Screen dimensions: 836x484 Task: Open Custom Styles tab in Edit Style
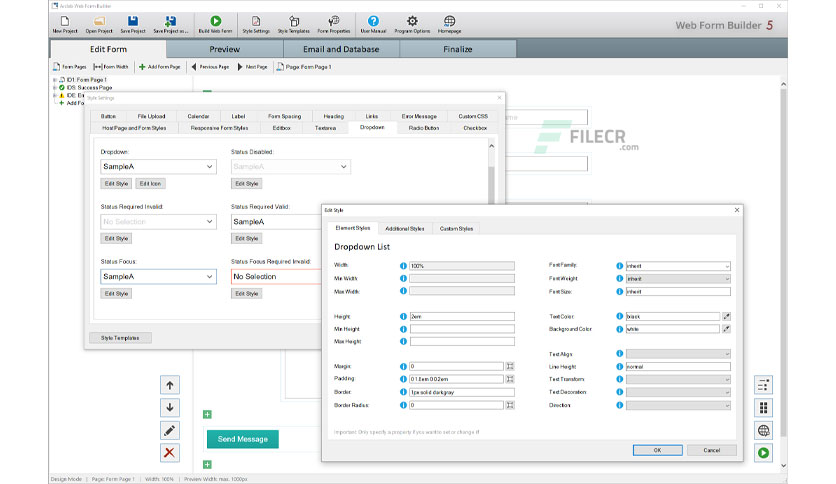tap(456, 228)
